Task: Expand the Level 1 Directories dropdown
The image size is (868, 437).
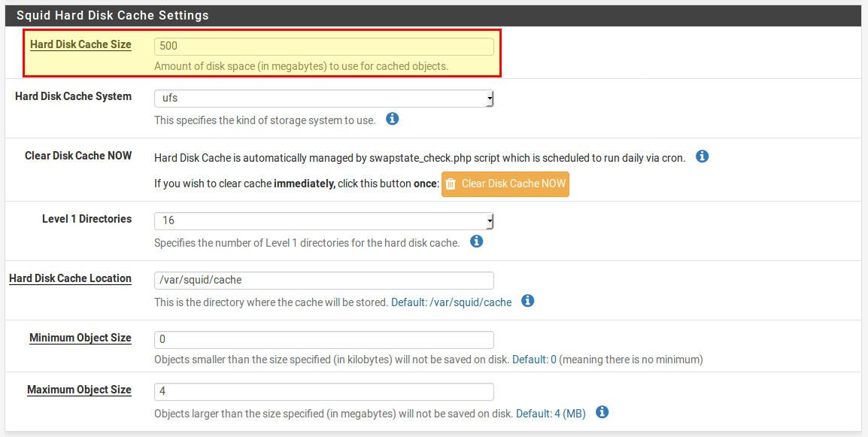Action: click(x=323, y=221)
